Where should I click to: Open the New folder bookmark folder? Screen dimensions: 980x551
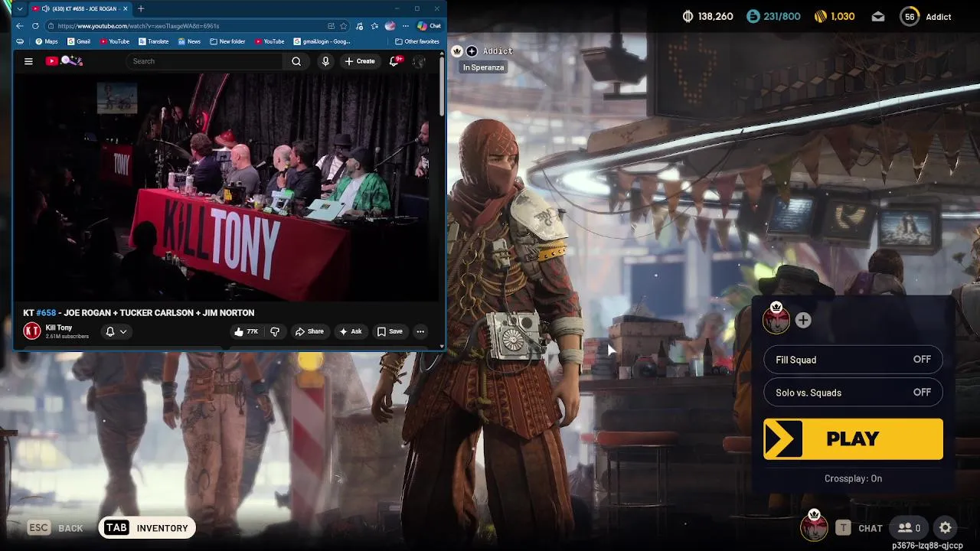coord(227,41)
